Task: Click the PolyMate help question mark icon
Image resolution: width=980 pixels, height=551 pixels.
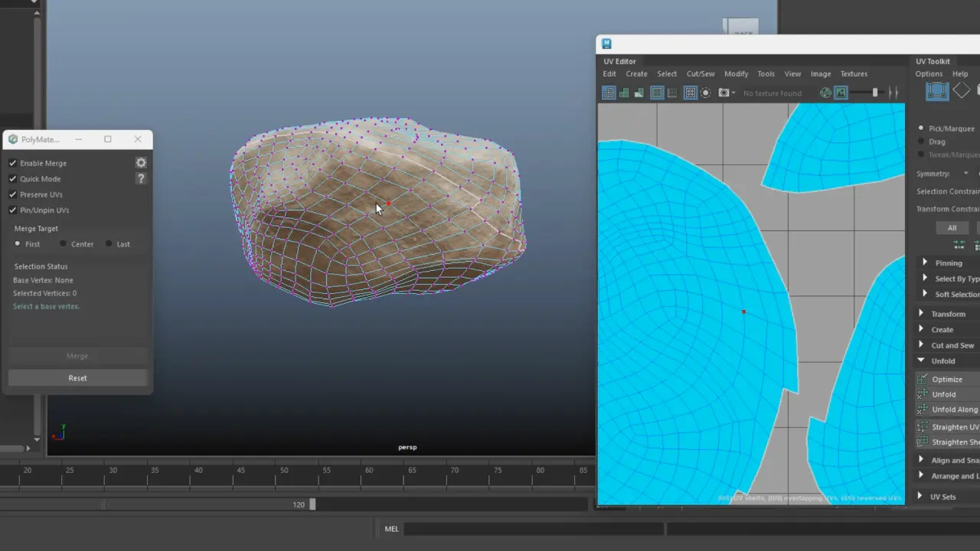Action: pos(141,178)
